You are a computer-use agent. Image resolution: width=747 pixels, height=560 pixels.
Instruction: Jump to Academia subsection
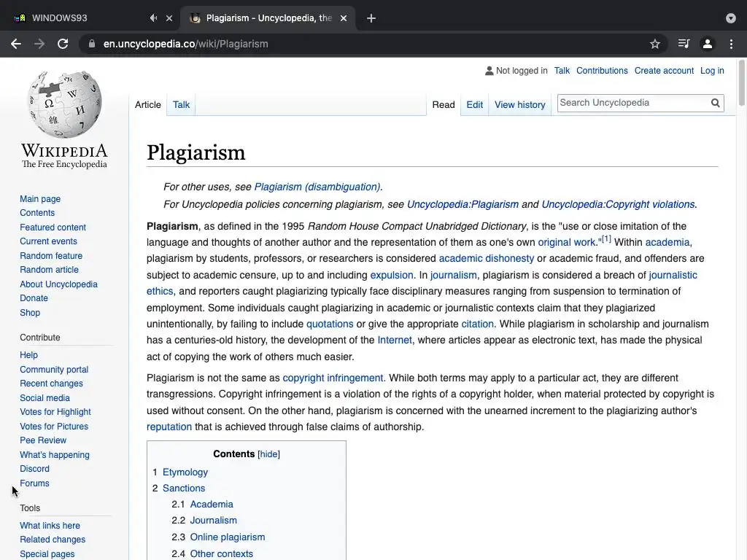(212, 505)
